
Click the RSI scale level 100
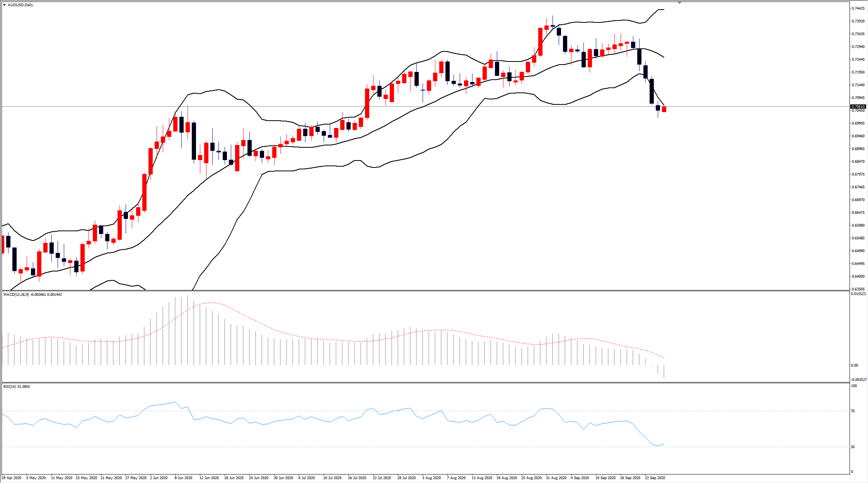(x=854, y=386)
